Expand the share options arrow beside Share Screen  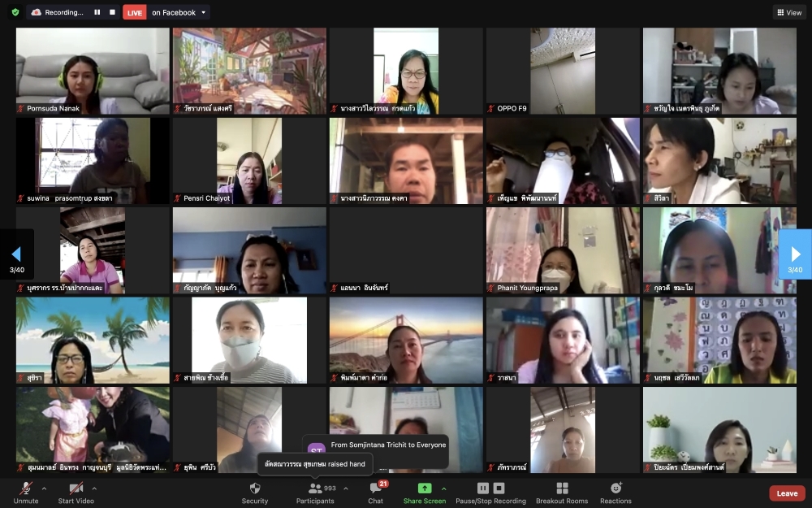click(x=443, y=488)
